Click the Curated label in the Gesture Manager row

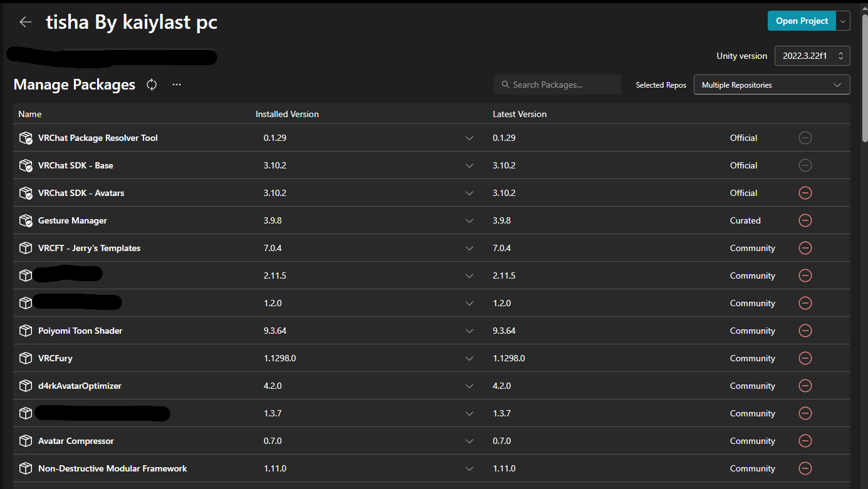pyautogui.click(x=745, y=220)
